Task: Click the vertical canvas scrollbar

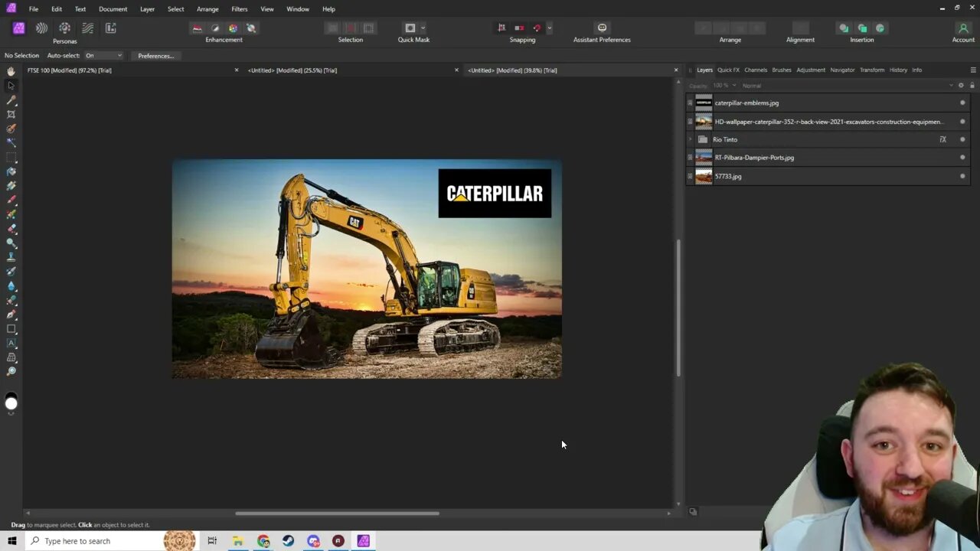Action: click(x=678, y=308)
